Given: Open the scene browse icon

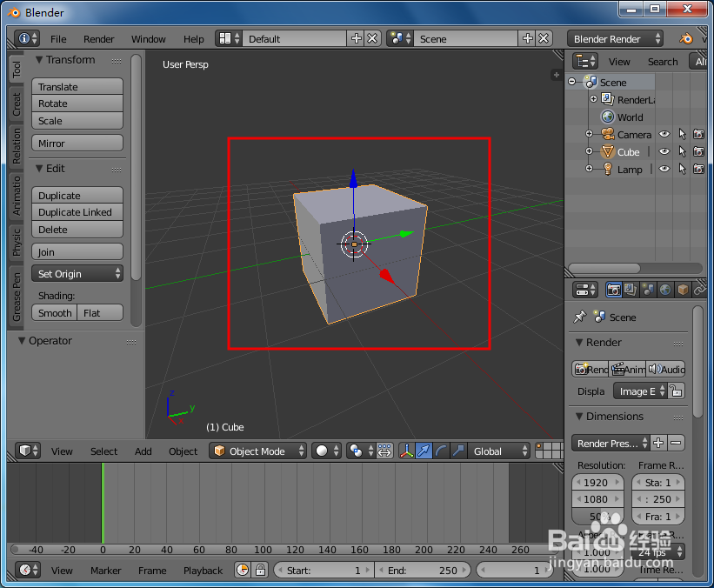Looking at the screenshot, I should (400, 39).
